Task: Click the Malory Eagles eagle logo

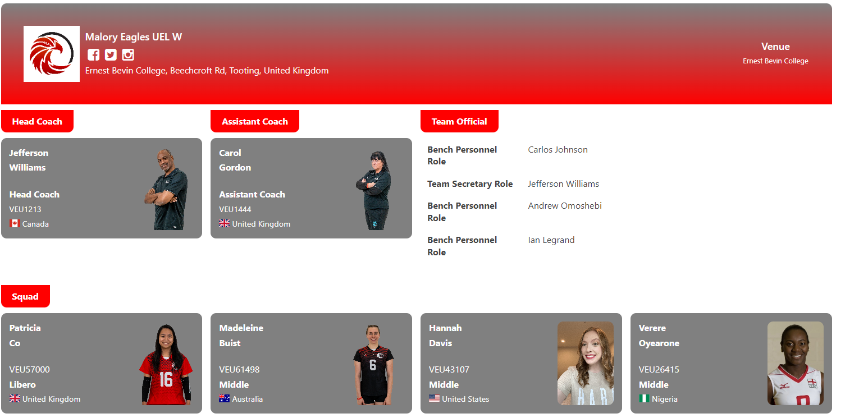Action: (52, 54)
